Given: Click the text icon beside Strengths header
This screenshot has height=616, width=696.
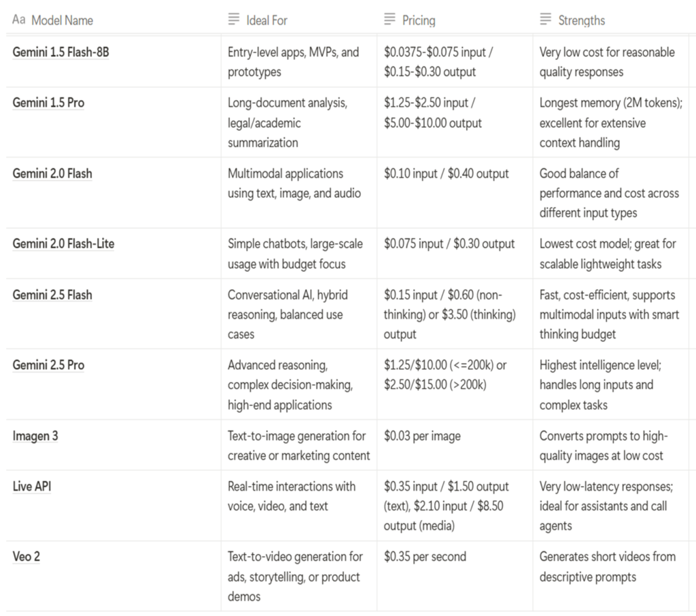Looking at the screenshot, I should point(545,19).
